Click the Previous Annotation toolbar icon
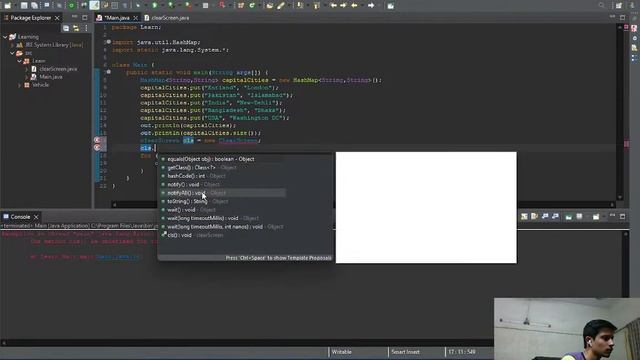This screenshot has width=640, height=360. 316,5
